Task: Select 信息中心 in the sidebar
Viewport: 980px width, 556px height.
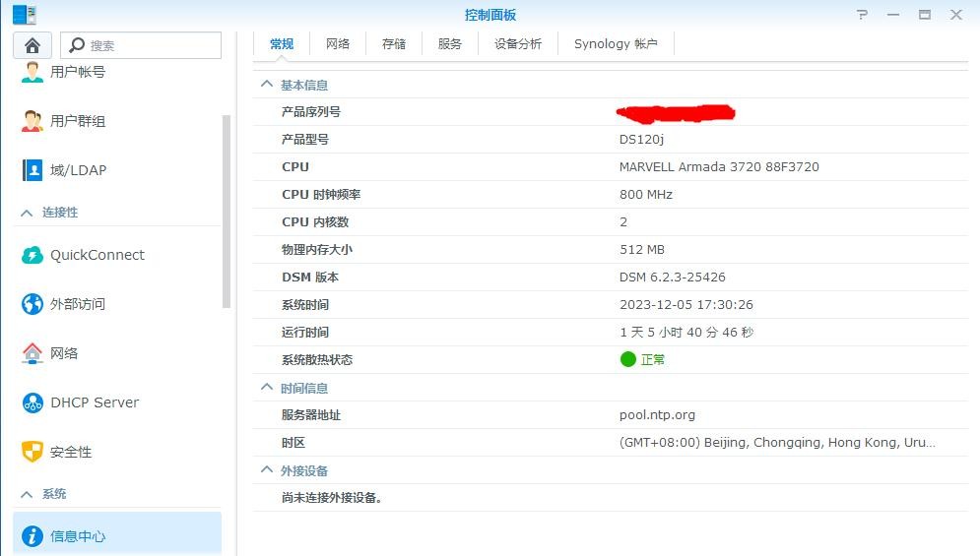Action: (x=117, y=534)
